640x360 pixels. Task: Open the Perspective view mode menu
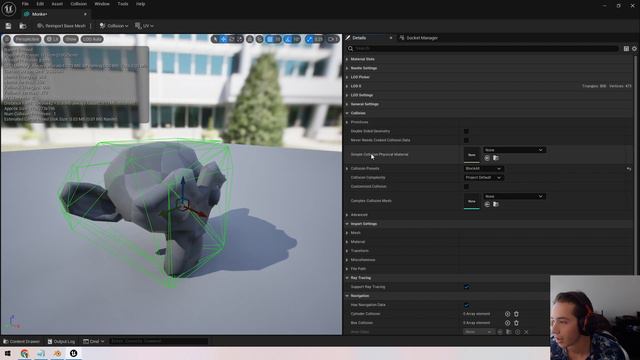pyautogui.click(x=27, y=39)
